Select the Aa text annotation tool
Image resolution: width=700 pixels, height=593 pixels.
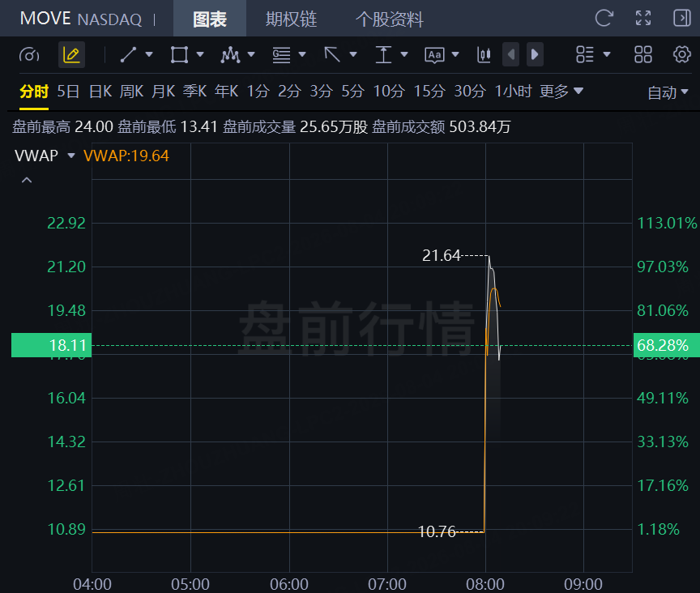pyautogui.click(x=434, y=55)
